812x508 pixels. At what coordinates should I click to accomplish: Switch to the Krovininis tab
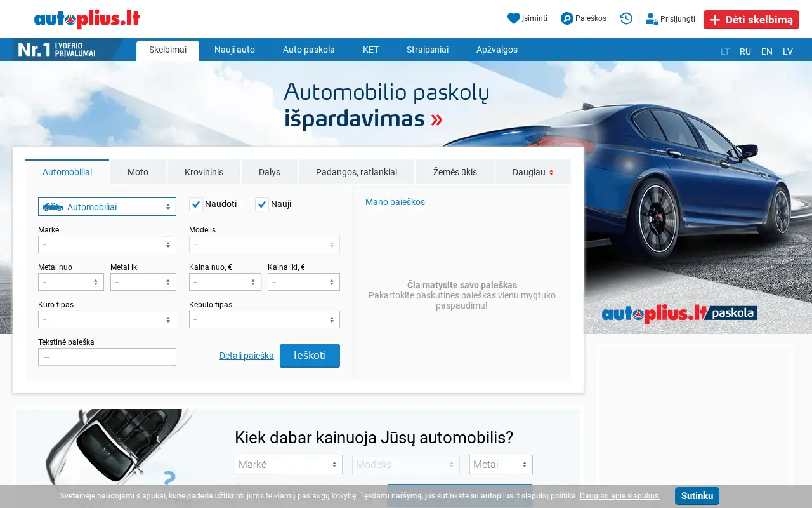click(x=204, y=172)
